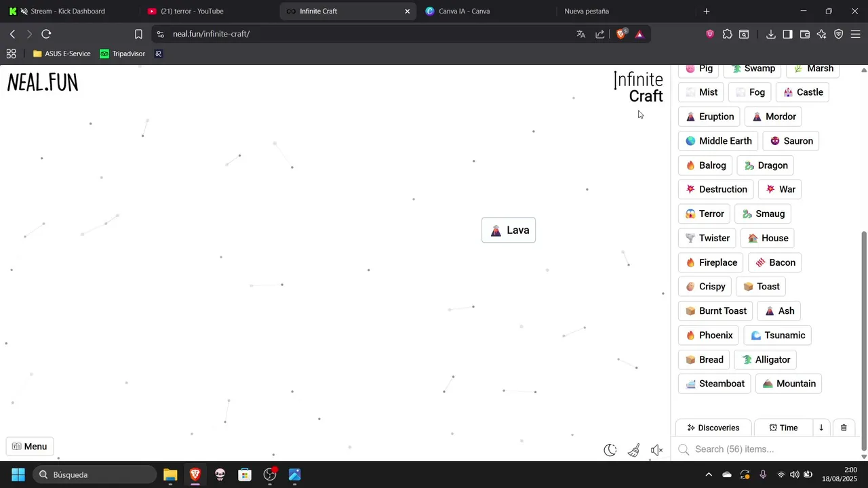The height and width of the screenshot is (488, 868).
Task: Choose the Smaug element
Action: tap(764, 213)
